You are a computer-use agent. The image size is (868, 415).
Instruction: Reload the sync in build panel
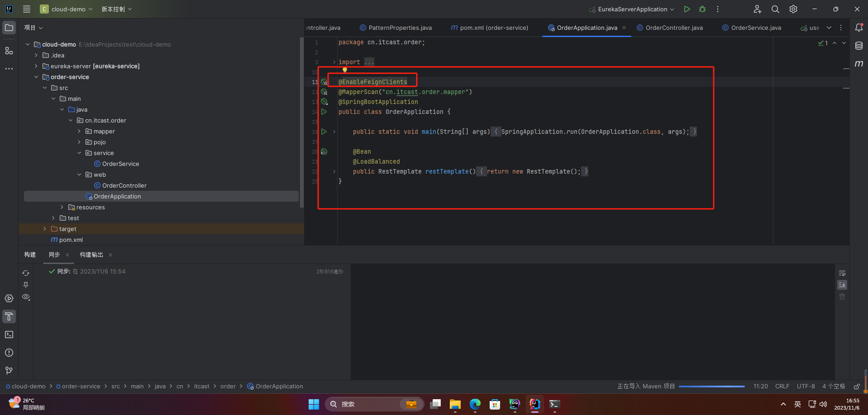tap(26, 273)
